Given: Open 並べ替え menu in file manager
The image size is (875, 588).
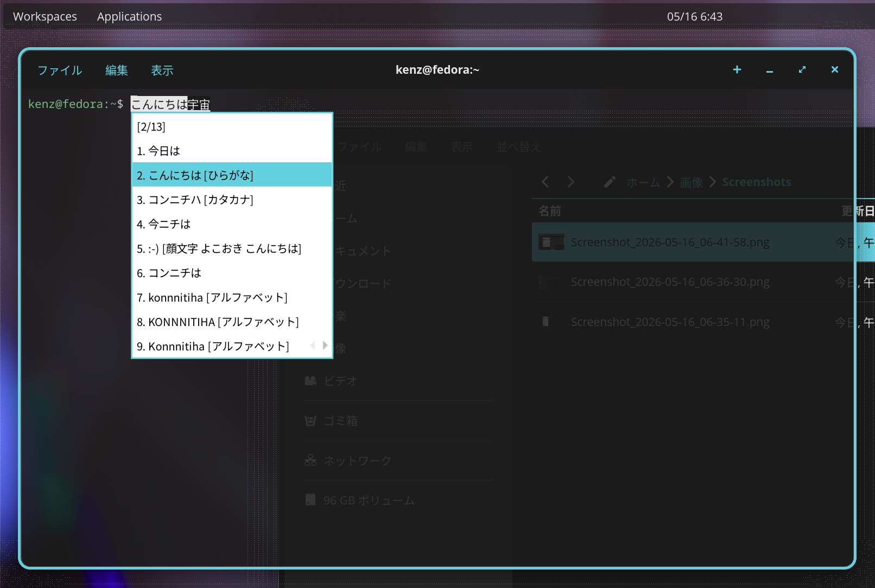Looking at the screenshot, I should click(518, 147).
